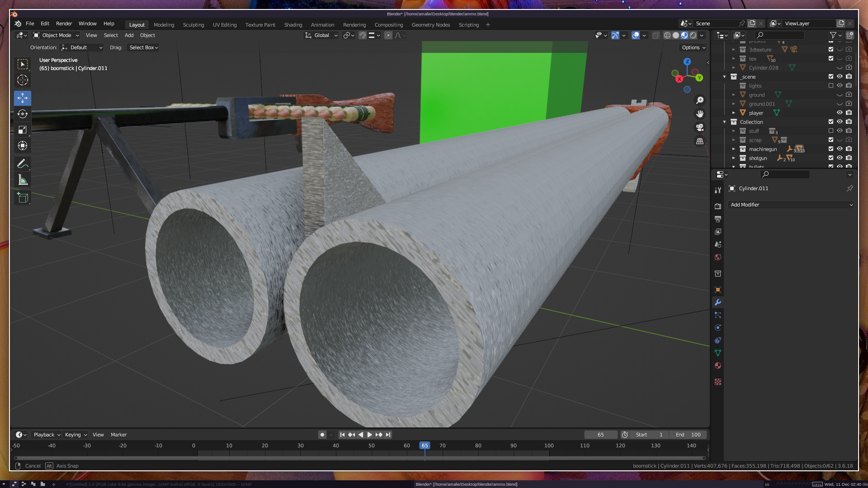This screenshot has width=868, height=488.
Task: Activate the Annotate pencil tool
Action: [23, 164]
